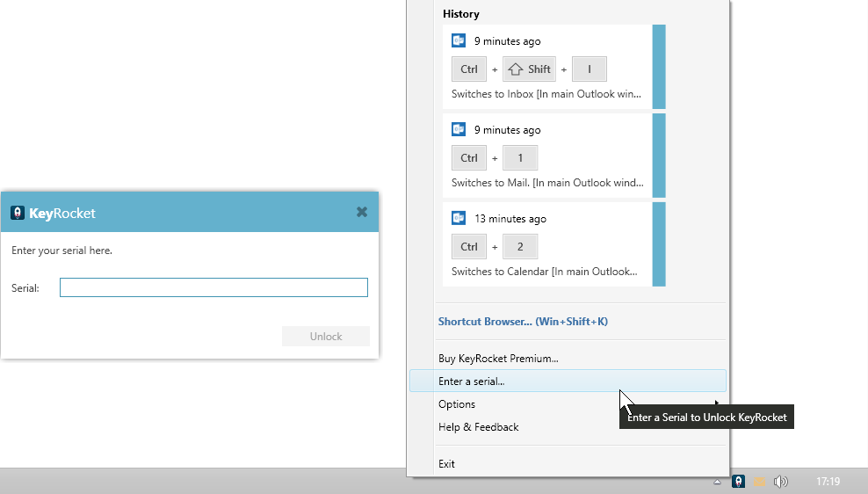
Task: Choose Buy KeyRocket Premium menu entry
Action: pyautogui.click(x=568, y=359)
